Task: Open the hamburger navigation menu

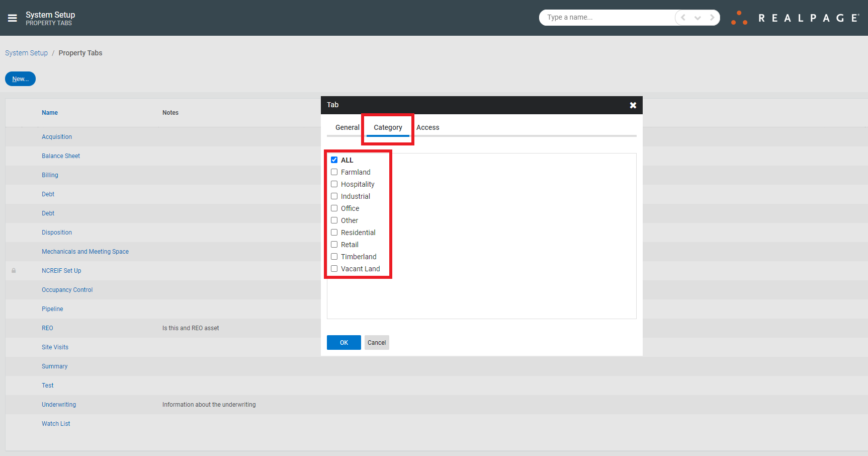Action: point(13,18)
